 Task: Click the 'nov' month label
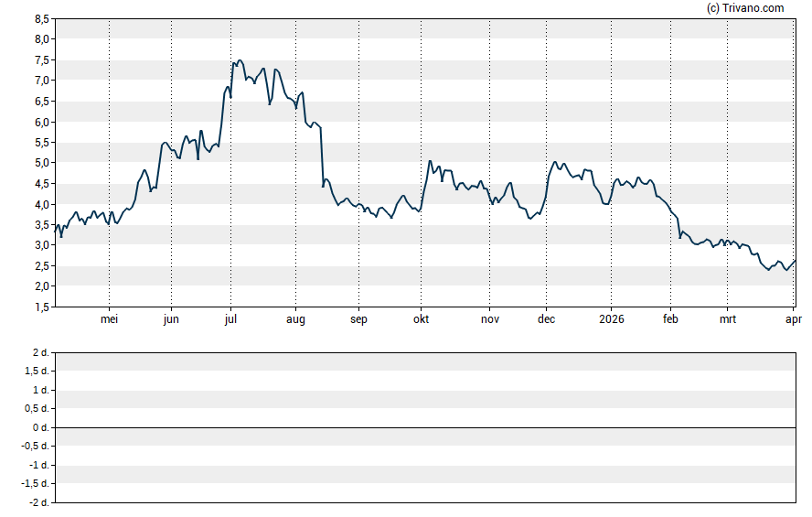490,319
